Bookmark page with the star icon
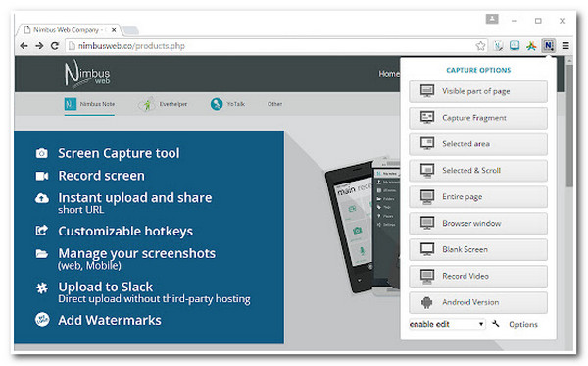The image size is (588, 366). tap(480, 46)
